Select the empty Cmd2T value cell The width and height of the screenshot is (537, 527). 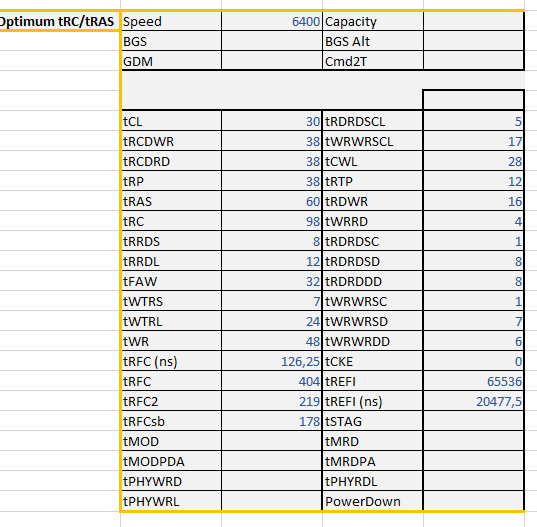473,62
